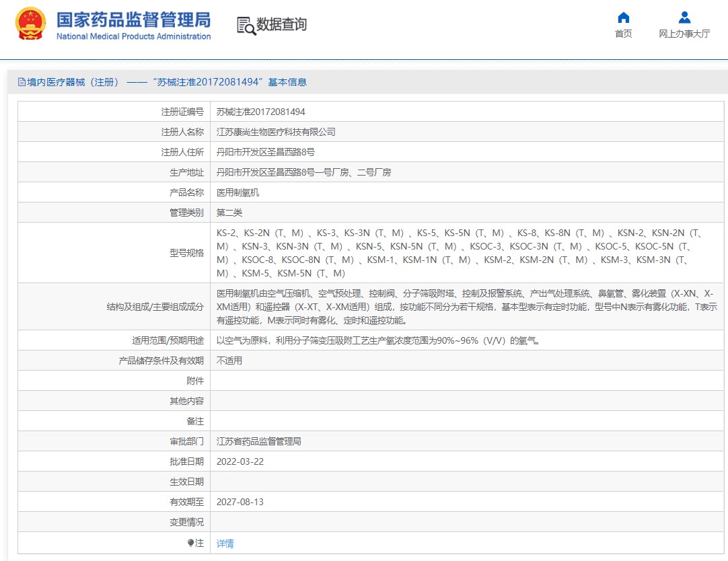The width and height of the screenshot is (728, 561).
Task: Click the address 丹阳市开发区圣昌西路8号
Action: pyautogui.click(x=266, y=152)
